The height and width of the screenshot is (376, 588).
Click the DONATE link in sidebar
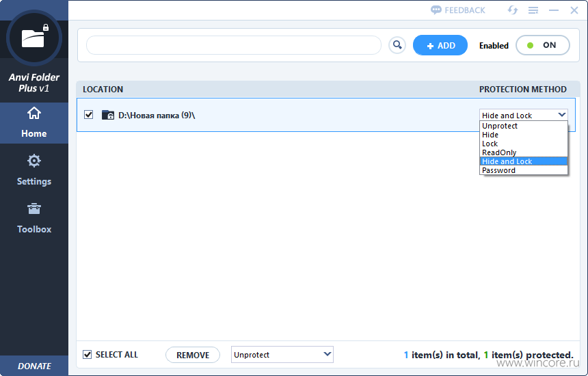pyautogui.click(x=34, y=366)
